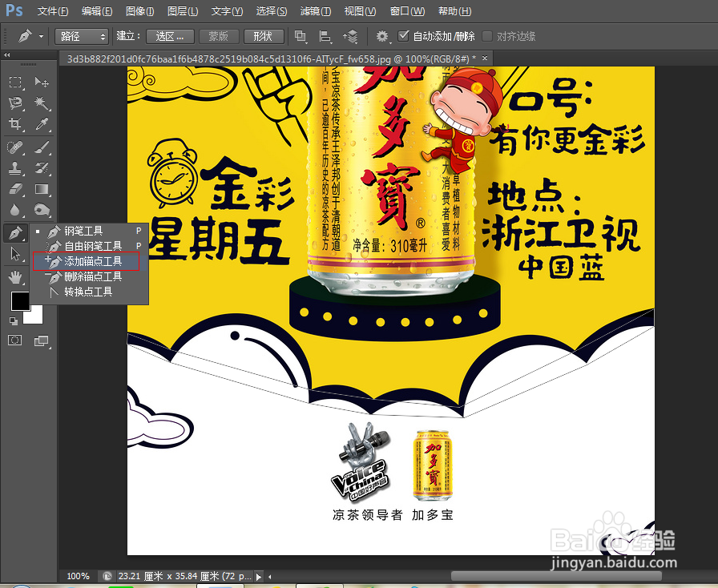The height and width of the screenshot is (588, 718).
Task: Close the document tab
Action: coord(485,58)
